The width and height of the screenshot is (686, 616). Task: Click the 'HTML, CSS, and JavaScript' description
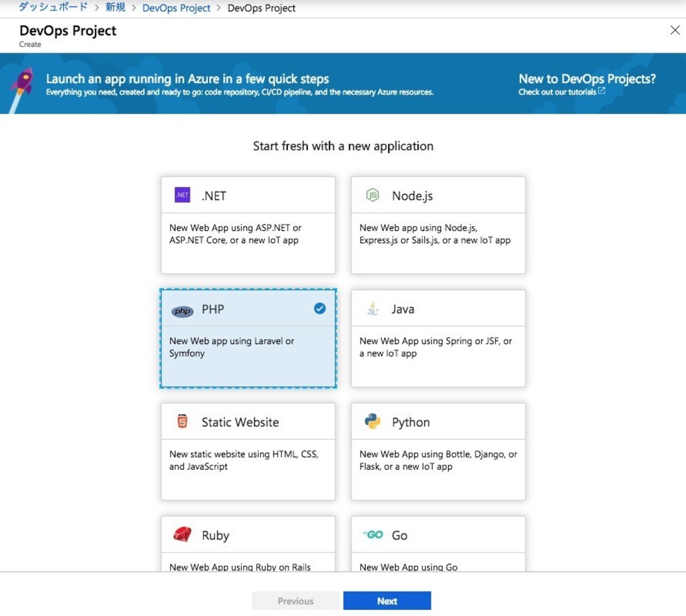click(244, 460)
